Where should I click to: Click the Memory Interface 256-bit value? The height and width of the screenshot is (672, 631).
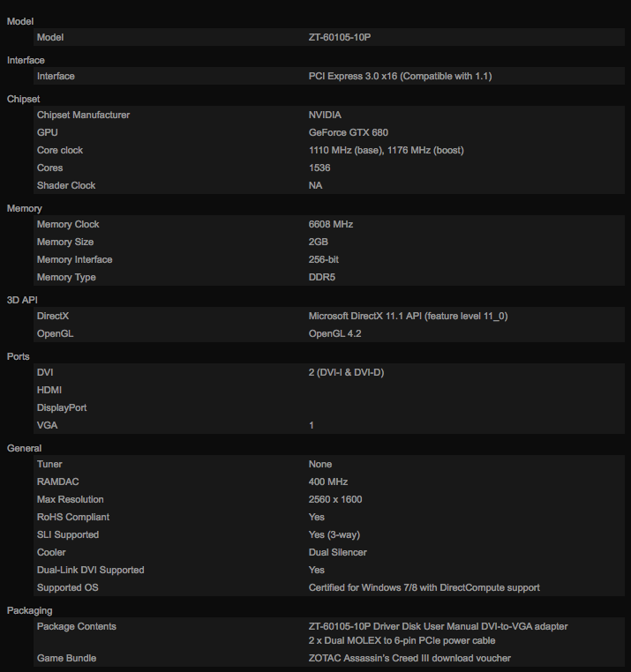pyautogui.click(x=323, y=260)
